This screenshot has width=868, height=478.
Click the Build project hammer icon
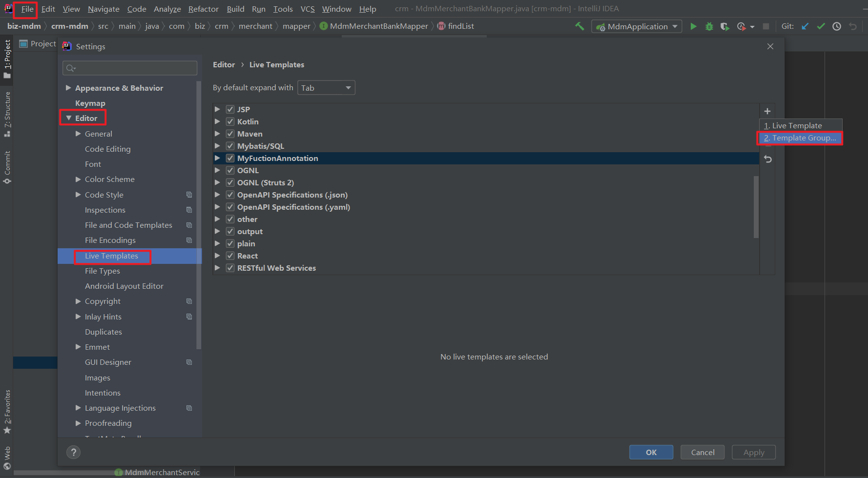(579, 26)
